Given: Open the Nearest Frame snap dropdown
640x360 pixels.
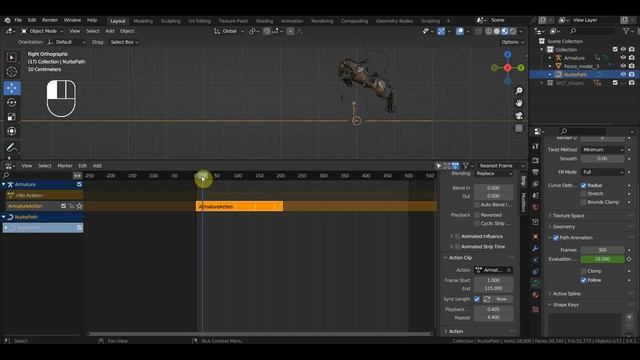Looking at the screenshot, I should 501,166.
